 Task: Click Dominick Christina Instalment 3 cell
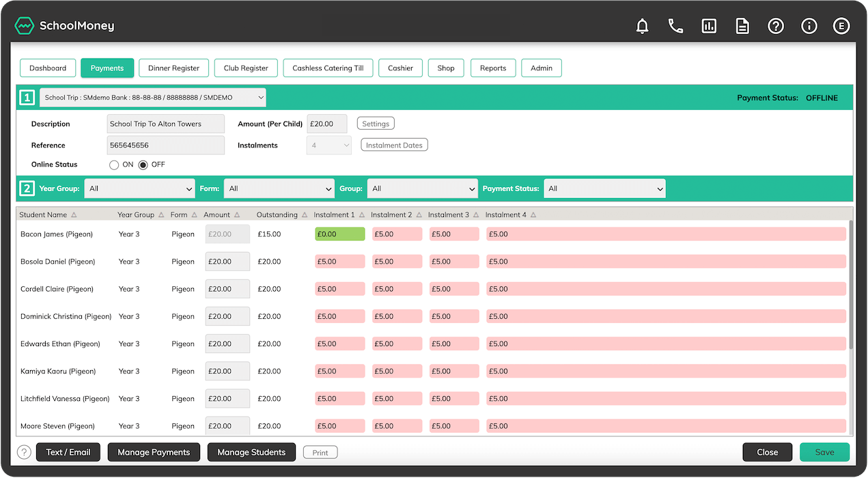454,316
